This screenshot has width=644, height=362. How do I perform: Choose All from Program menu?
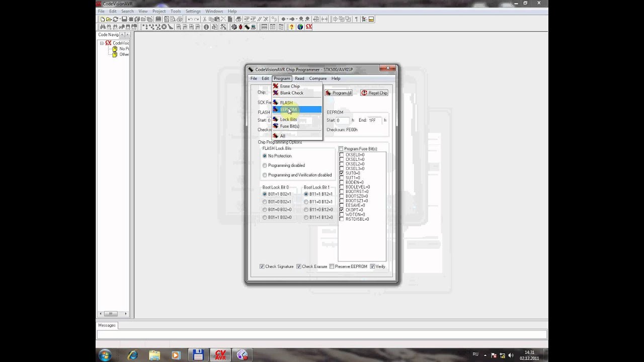[x=297, y=136]
